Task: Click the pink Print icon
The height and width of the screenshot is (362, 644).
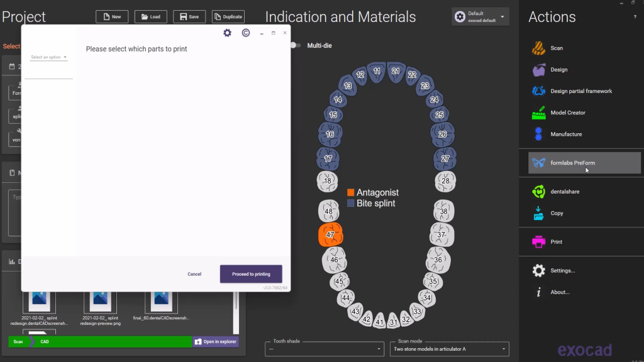Action: (x=539, y=242)
